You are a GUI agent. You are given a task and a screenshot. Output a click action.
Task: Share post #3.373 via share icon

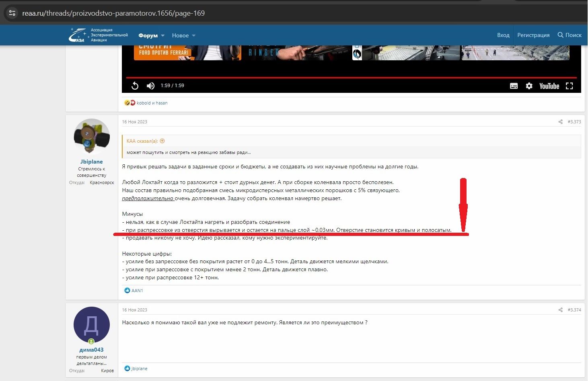(560, 122)
